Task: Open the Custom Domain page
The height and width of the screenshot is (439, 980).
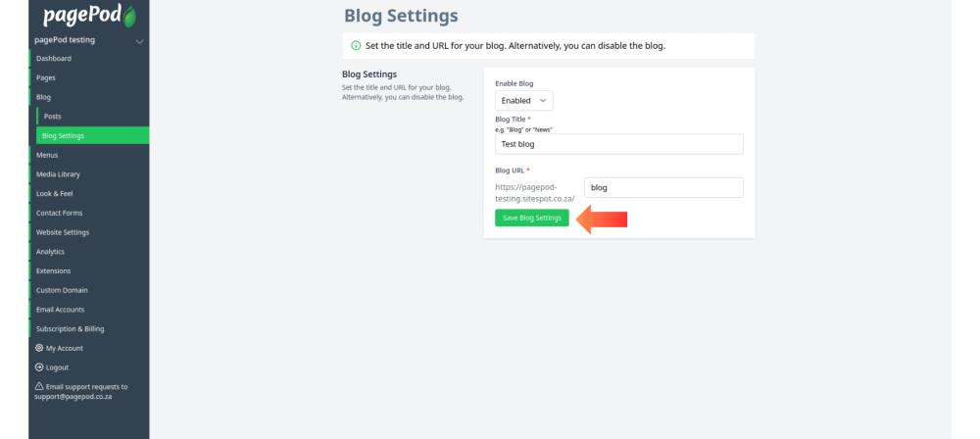Action: pyautogui.click(x=62, y=290)
